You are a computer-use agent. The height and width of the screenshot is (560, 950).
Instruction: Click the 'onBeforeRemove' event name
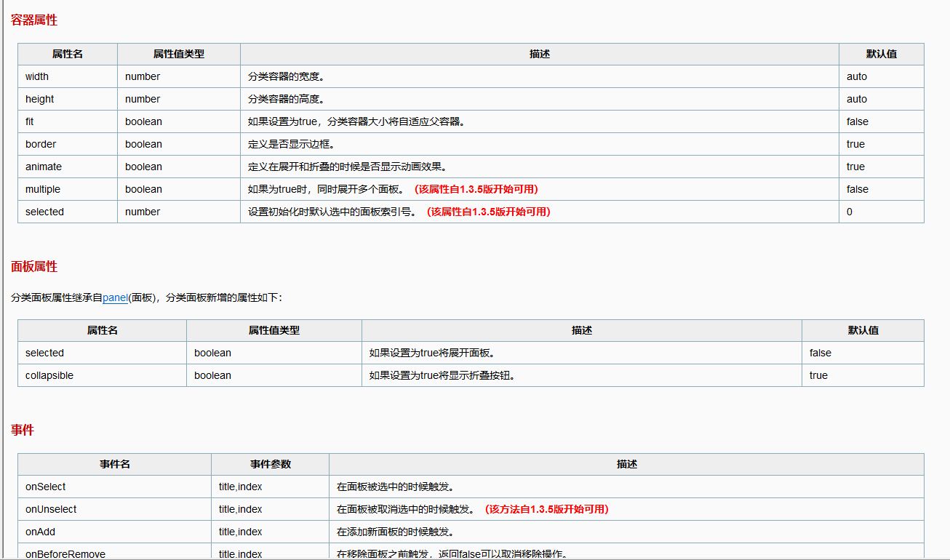tap(65, 554)
